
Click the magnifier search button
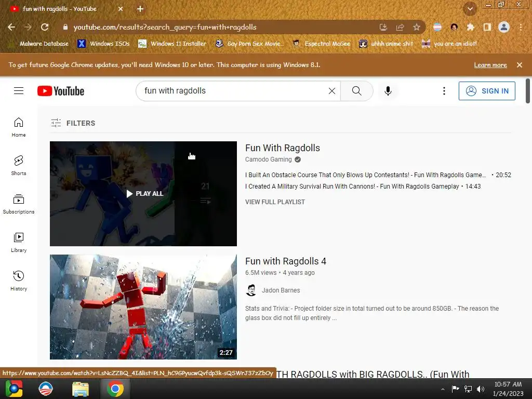(356, 91)
